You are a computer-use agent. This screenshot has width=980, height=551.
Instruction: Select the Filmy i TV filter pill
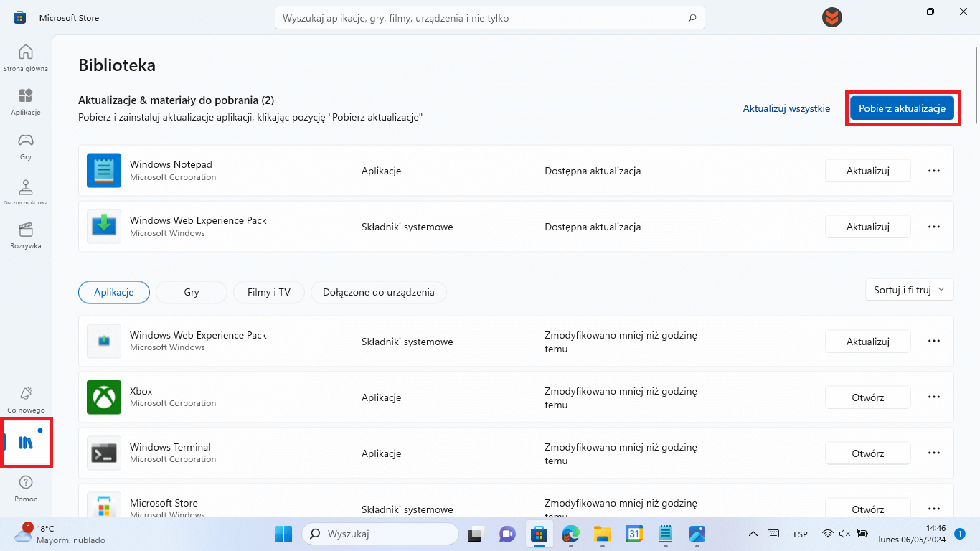[x=269, y=292]
